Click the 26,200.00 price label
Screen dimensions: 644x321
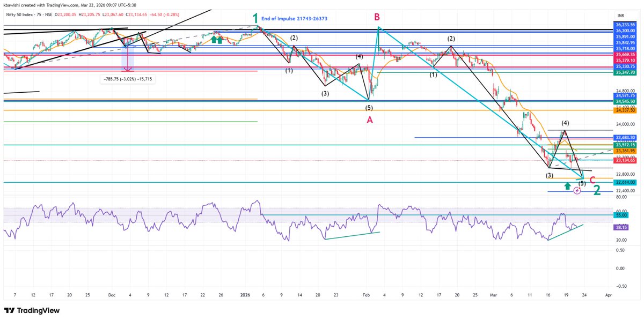point(626,31)
